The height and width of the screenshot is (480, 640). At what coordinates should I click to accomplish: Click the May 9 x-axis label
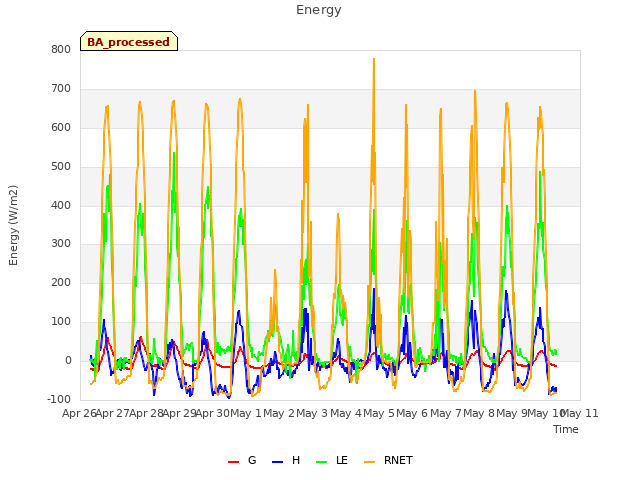click(512, 413)
